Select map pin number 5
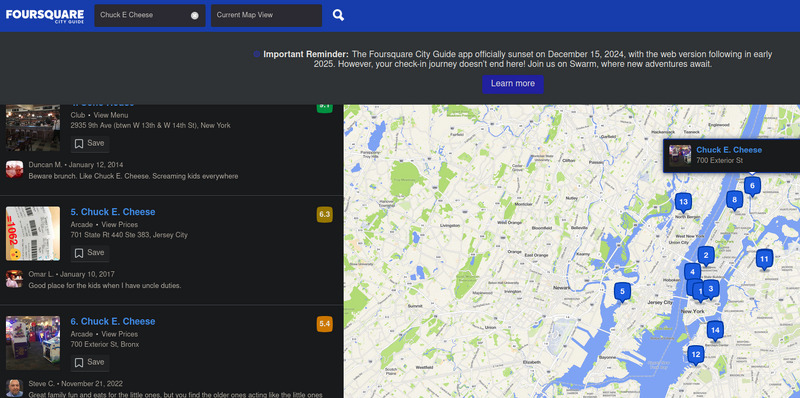This screenshot has height=398, width=800. point(622,292)
